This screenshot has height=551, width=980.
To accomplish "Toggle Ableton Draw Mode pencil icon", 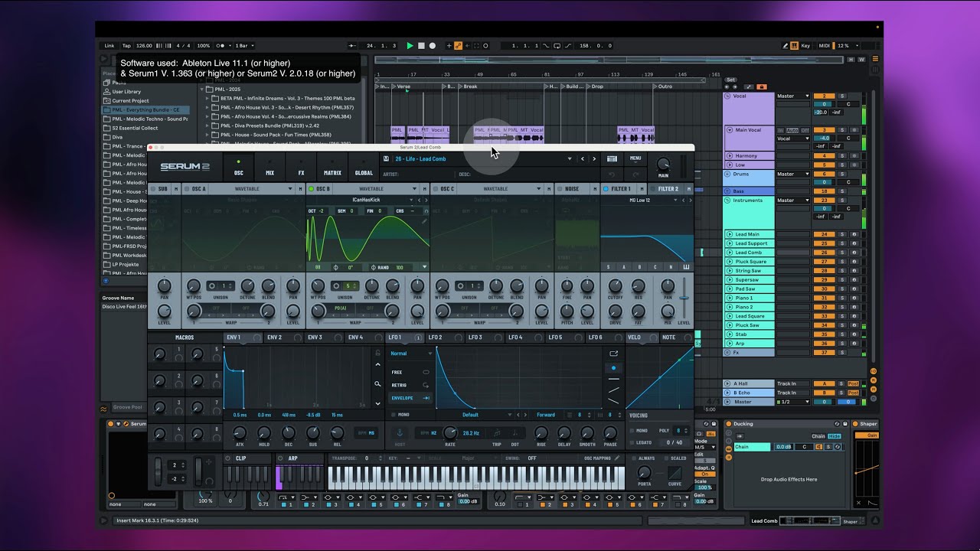I will [x=786, y=46].
